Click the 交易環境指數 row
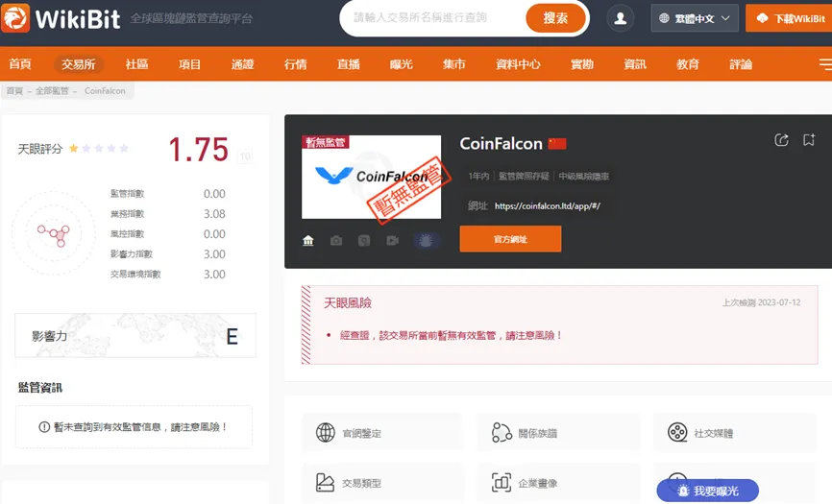The height and width of the screenshot is (504, 832). point(168,274)
